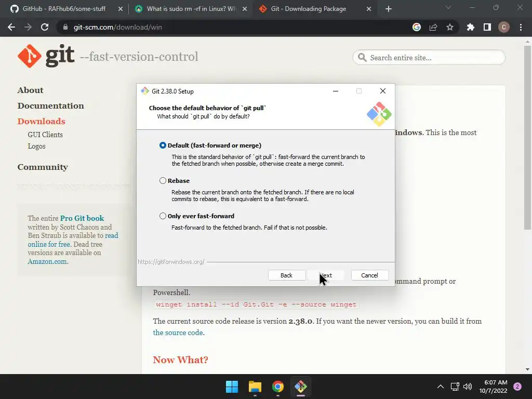Click the git logo in page header

click(46, 56)
